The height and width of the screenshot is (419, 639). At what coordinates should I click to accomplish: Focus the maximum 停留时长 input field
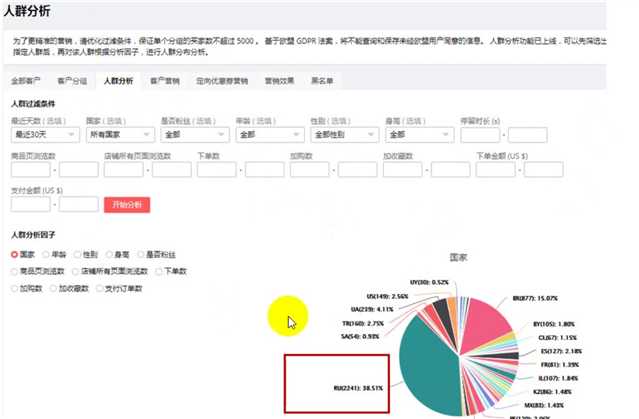(x=528, y=135)
